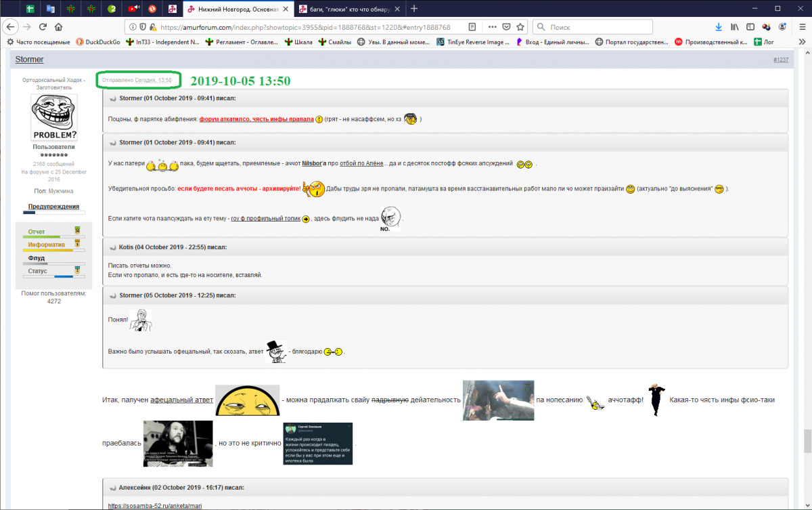Click the browser reload button

(x=43, y=27)
